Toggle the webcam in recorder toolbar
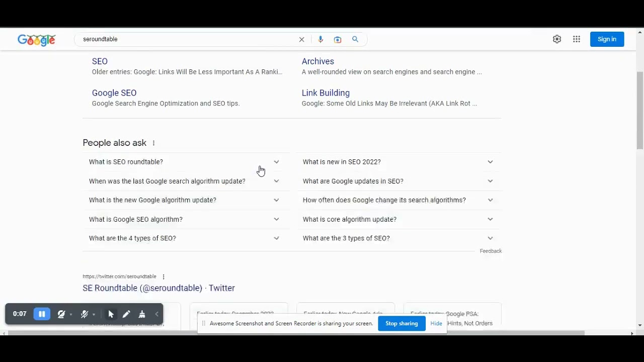This screenshot has width=644, height=362. point(61,314)
